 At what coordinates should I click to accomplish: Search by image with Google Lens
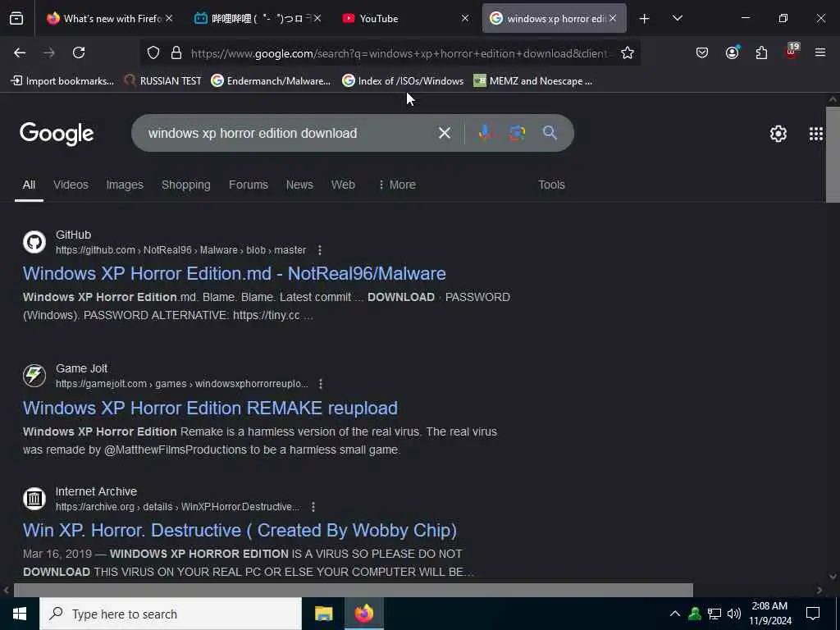tap(517, 133)
